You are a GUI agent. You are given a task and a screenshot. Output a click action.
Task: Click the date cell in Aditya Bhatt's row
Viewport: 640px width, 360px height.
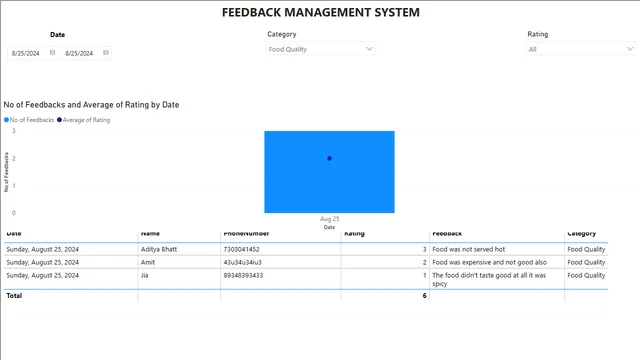click(42, 249)
